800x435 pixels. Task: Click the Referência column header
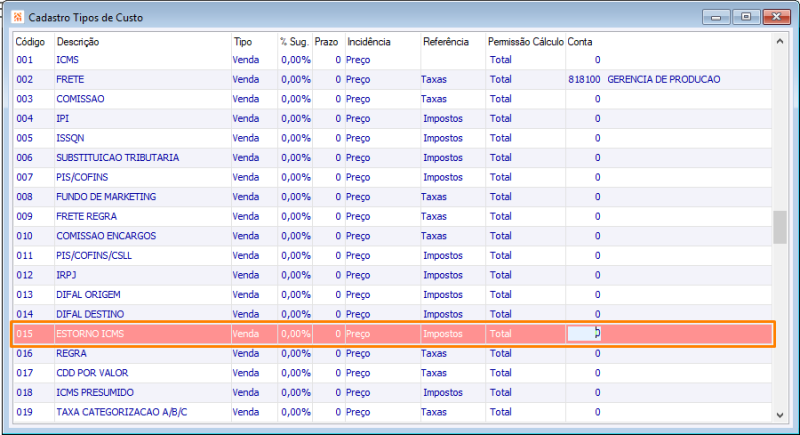tap(445, 42)
